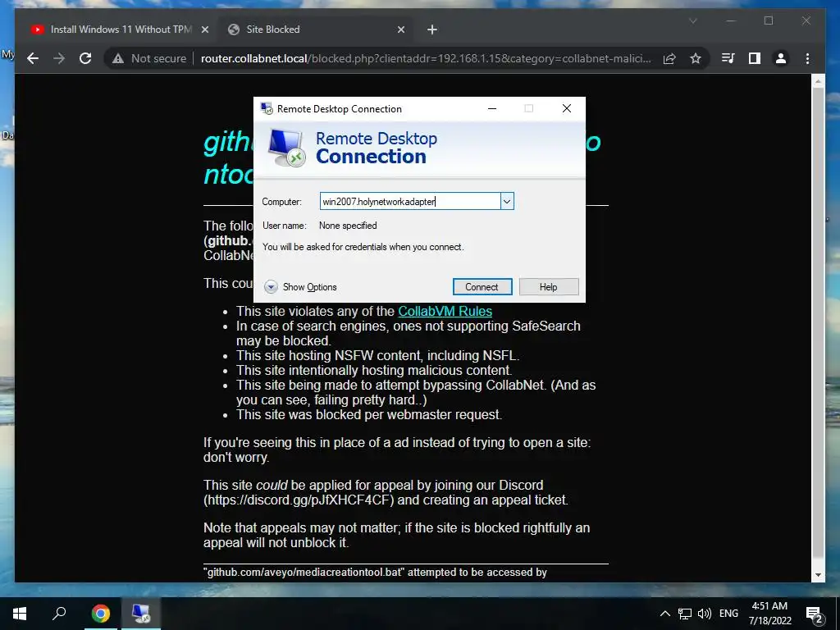The image size is (840, 630).
Task: Reload the blocked page
Action: (85, 58)
